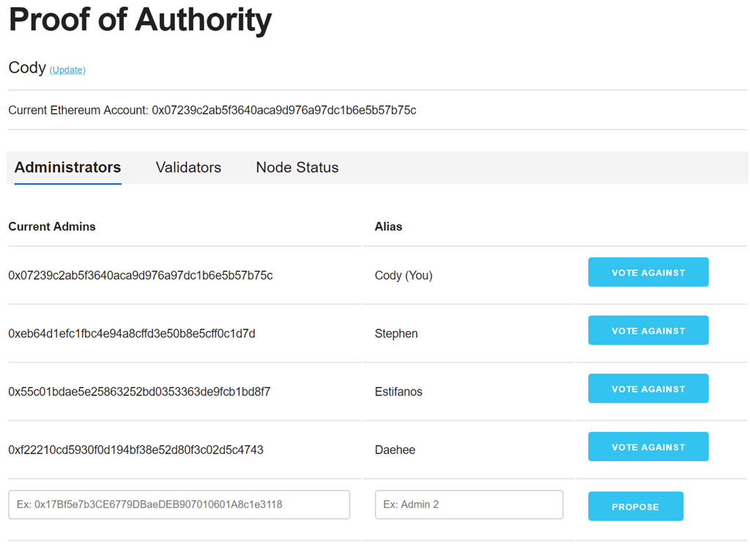This screenshot has width=750, height=560.
Task: Select the alias text Estifanos
Action: tap(398, 392)
